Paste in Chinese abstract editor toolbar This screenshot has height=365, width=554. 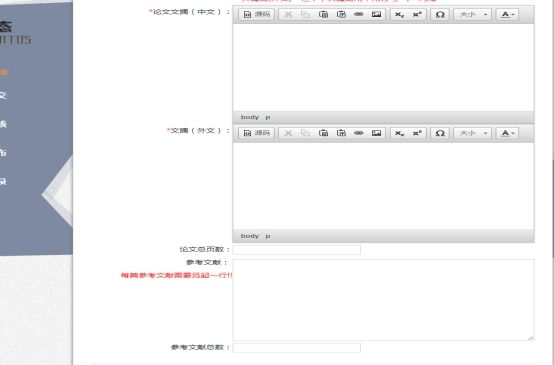[x=323, y=14]
